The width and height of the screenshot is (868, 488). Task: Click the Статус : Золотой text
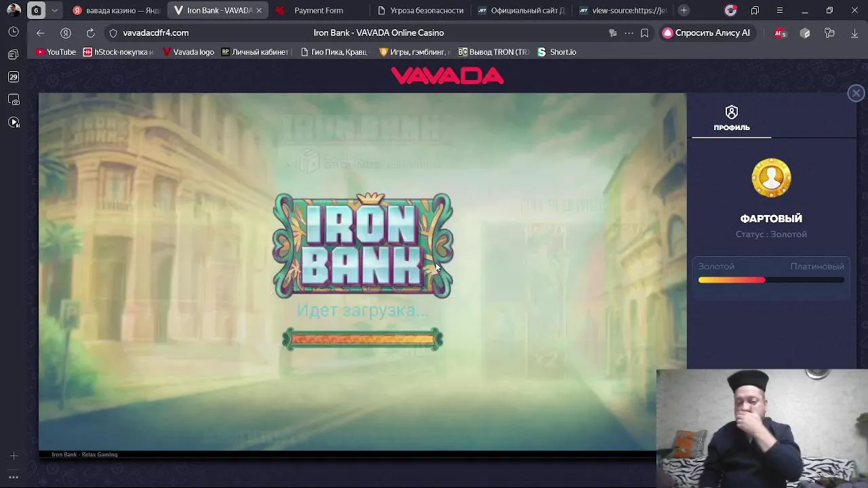[x=771, y=234]
